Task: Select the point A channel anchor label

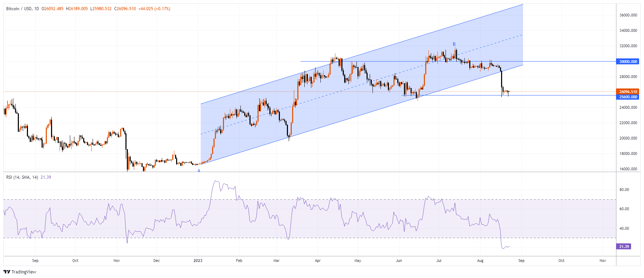Action: click(x=199, y=171)
